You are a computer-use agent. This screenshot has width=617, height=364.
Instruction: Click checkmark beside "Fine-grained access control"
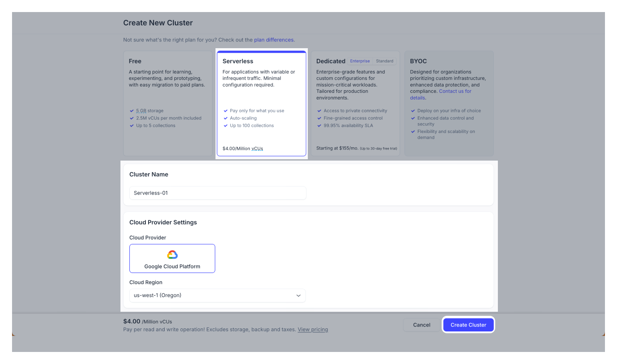point(319,118)
